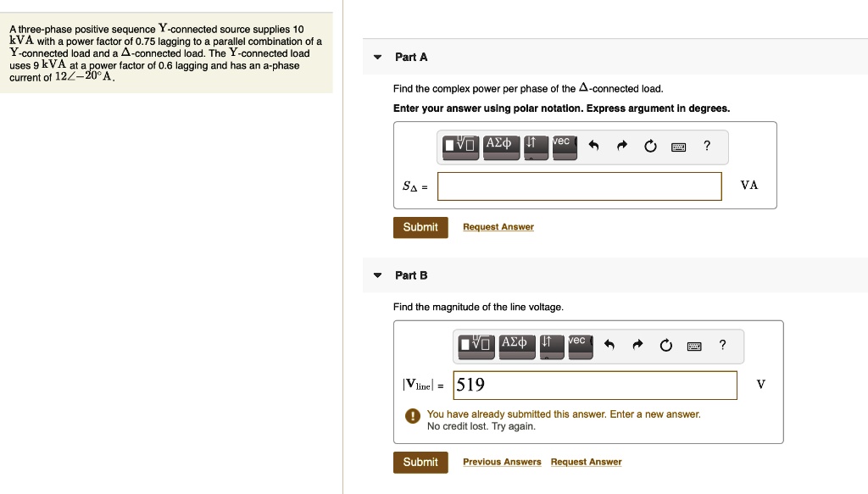Click the S-delta answer input field
Screen dimensions: 868x494
click(x=579, y=186)
